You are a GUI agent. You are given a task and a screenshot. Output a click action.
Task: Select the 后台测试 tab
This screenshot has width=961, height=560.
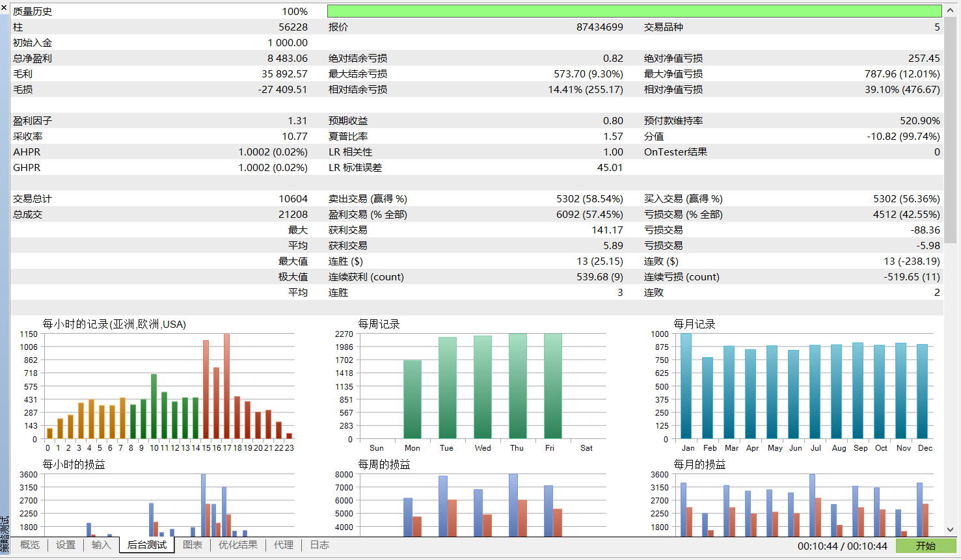click(146, 546)
